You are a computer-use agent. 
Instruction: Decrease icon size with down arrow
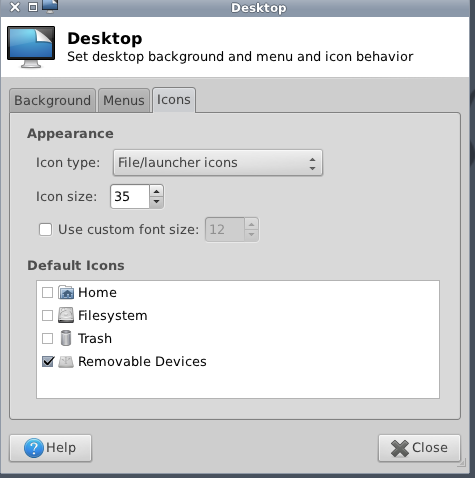coord(156,202)
